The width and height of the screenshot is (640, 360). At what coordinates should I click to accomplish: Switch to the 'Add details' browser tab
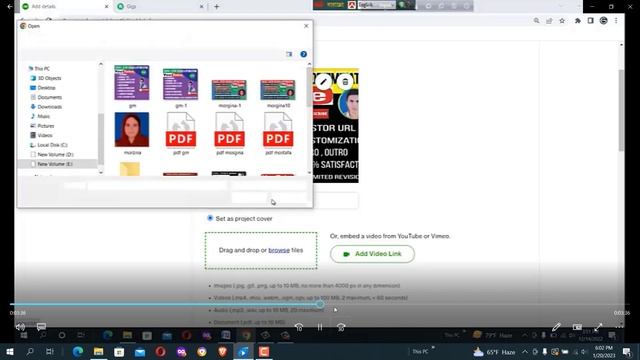[65, 7]
